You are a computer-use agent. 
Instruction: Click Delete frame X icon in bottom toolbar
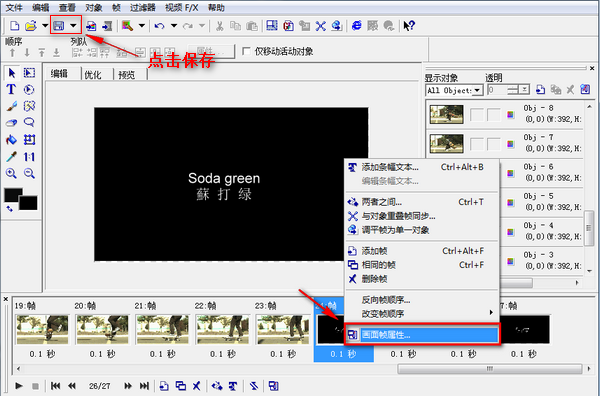coord(197,386)
